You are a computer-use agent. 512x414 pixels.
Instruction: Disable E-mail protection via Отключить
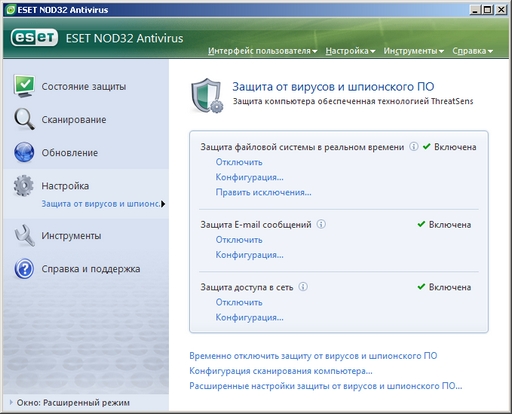click(x=239, y=240)
